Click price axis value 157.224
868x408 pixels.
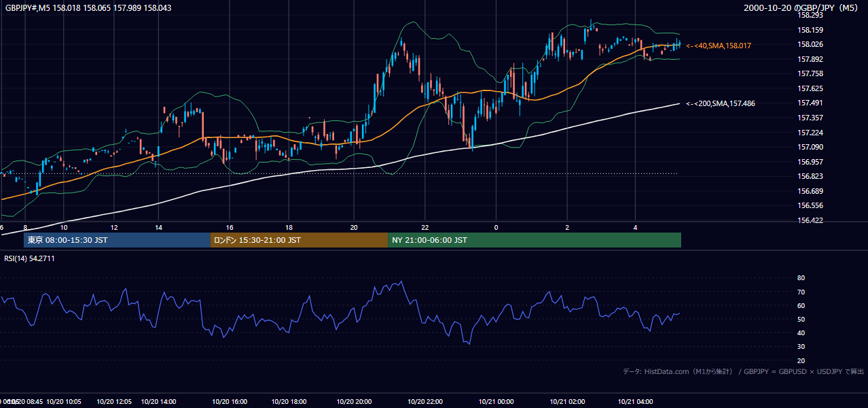point(810,133)
